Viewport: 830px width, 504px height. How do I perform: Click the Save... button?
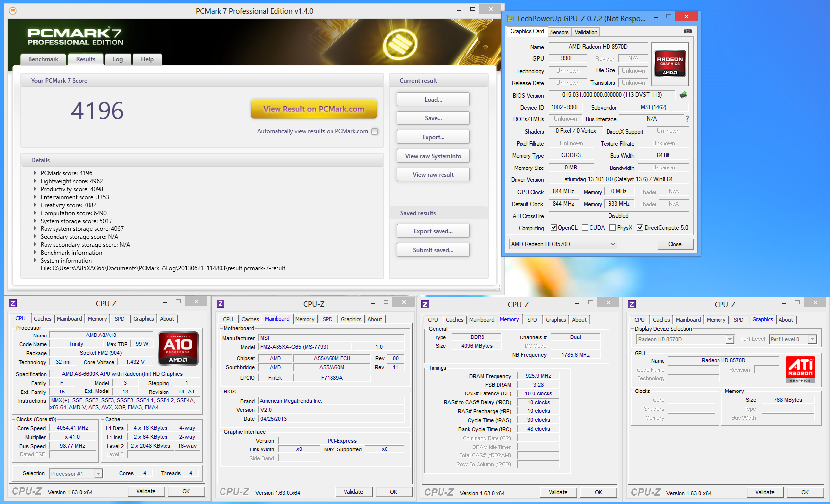click(x=433, y=118)
